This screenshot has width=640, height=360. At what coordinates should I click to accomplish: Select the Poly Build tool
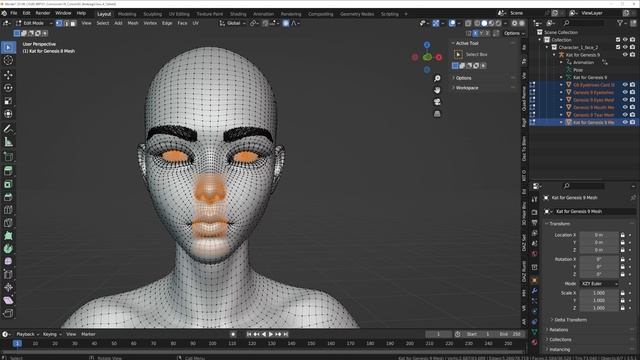[8, 236]
